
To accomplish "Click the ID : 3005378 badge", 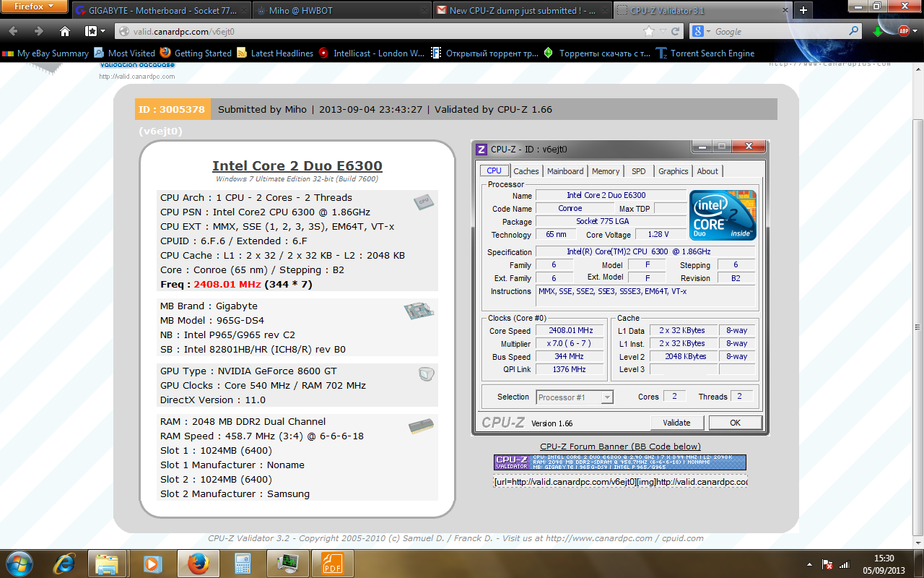I will pos(173,109).
